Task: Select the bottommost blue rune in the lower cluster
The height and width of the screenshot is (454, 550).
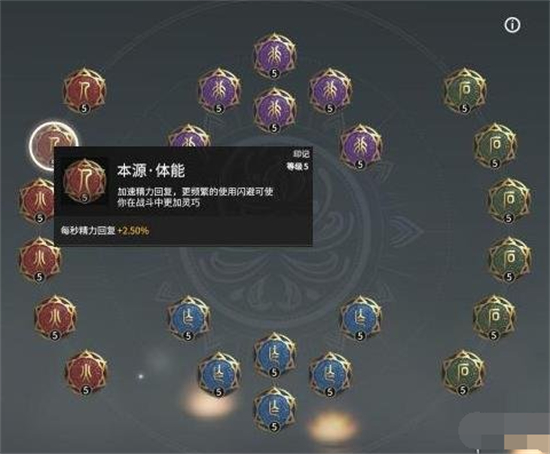Action: (x=275, y=410)
